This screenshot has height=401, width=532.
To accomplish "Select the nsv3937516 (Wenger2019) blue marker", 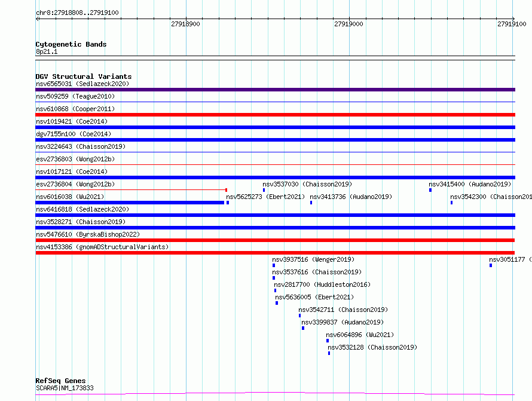I will [274, 265].
